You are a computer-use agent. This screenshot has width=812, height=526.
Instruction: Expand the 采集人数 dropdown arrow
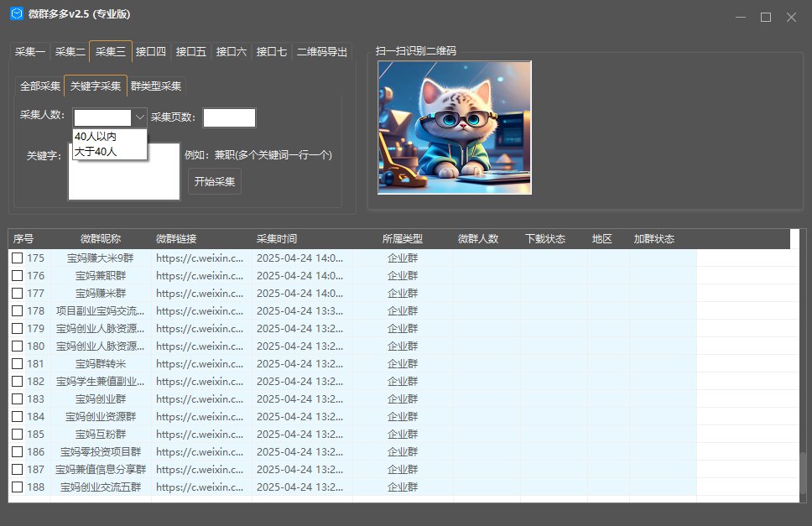coord(140,117)
